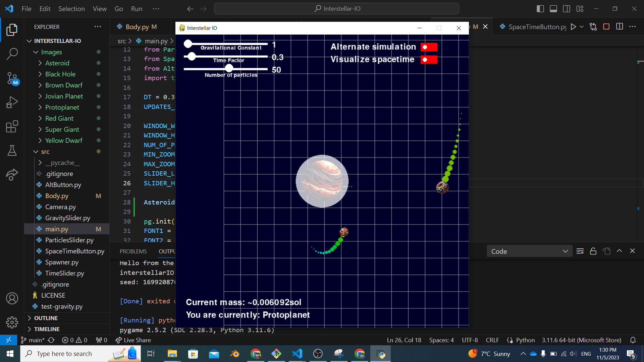Open the Testing flask icon

click(x=12, y=151)
